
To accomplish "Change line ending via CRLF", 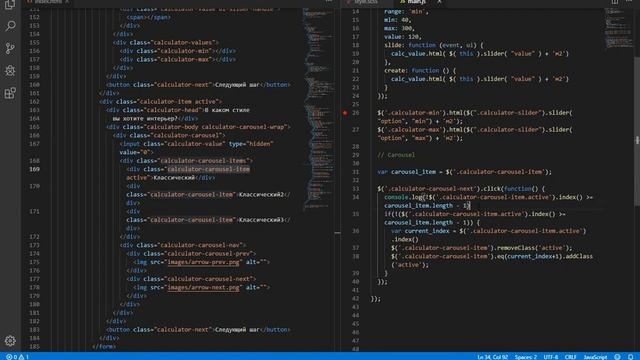I will coord(570,357).
